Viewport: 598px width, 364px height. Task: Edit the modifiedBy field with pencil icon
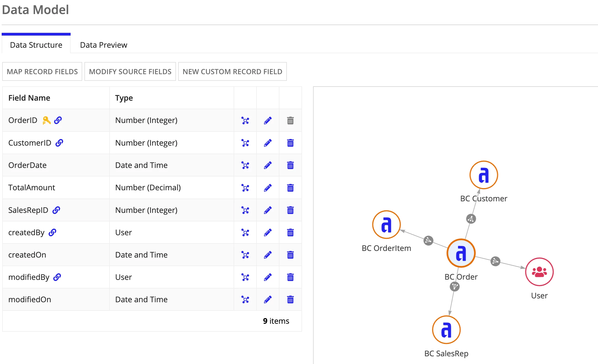point(268,277)
